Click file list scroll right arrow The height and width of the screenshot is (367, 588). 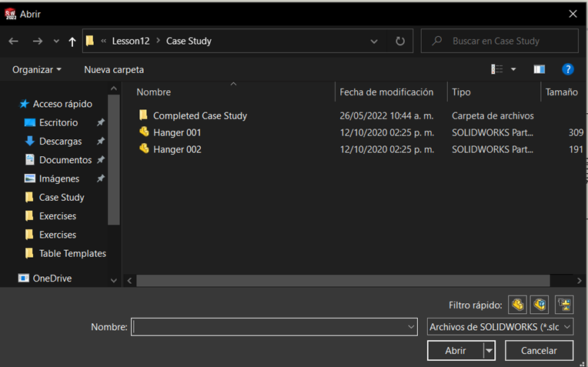(x=579, y=280)
